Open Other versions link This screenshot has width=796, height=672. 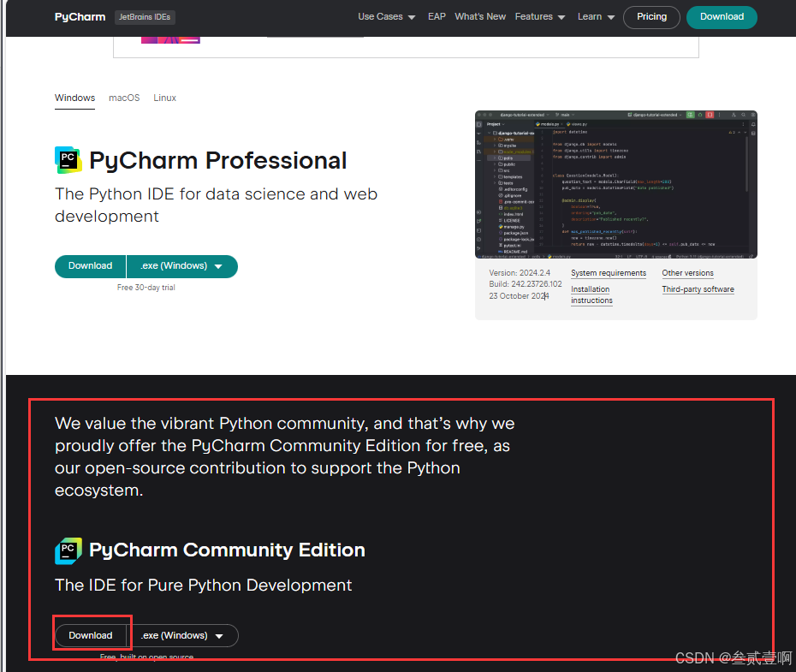click(x=687, y=273)
